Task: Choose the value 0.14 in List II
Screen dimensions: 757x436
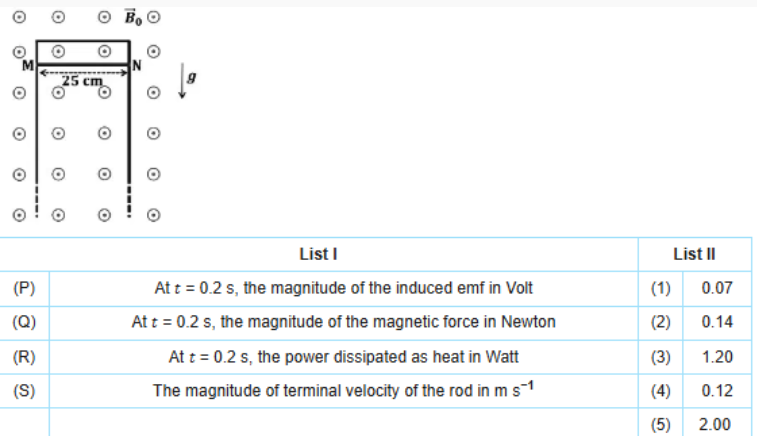Action: click(717, 322)
